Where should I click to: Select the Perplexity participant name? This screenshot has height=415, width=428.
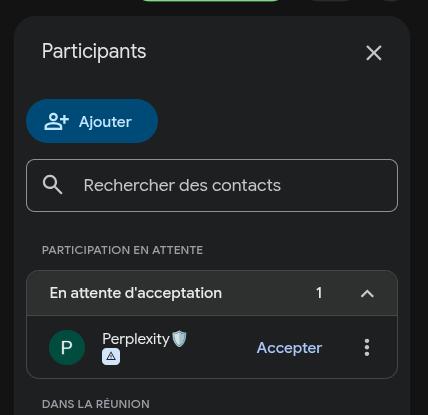tap(136, 339)
